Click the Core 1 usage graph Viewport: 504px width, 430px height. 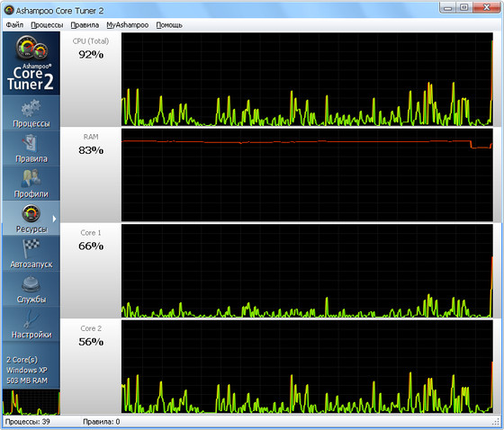pyautogui.click(x=307, y=271)
